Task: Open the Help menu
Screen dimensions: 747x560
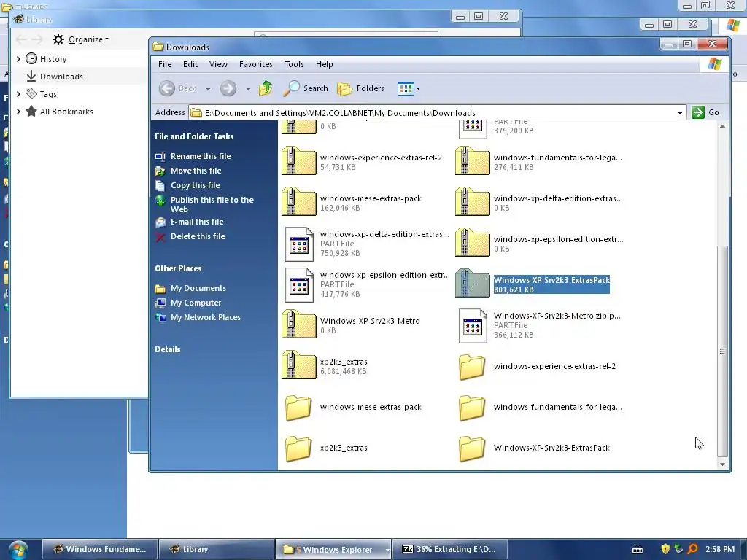Action: click(x=325, y=64)
